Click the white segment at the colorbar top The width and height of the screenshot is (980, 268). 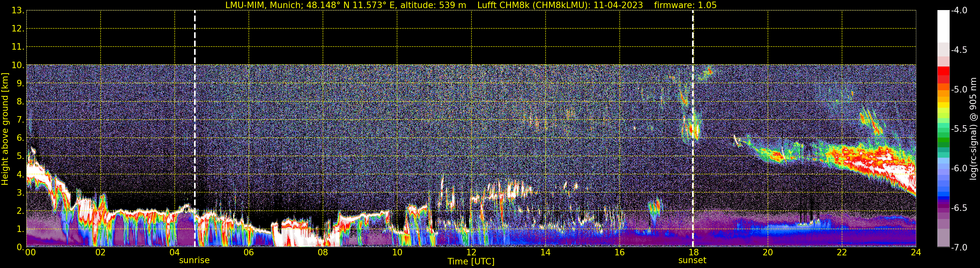[x=944, y=27]
